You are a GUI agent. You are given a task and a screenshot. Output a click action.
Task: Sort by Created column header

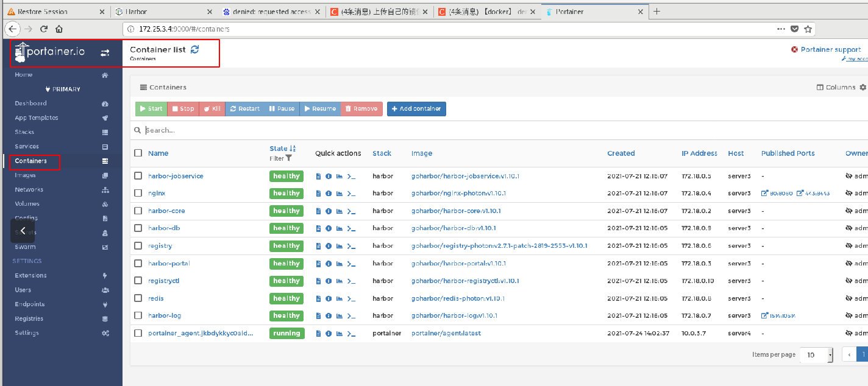click(x=621, y=153)
